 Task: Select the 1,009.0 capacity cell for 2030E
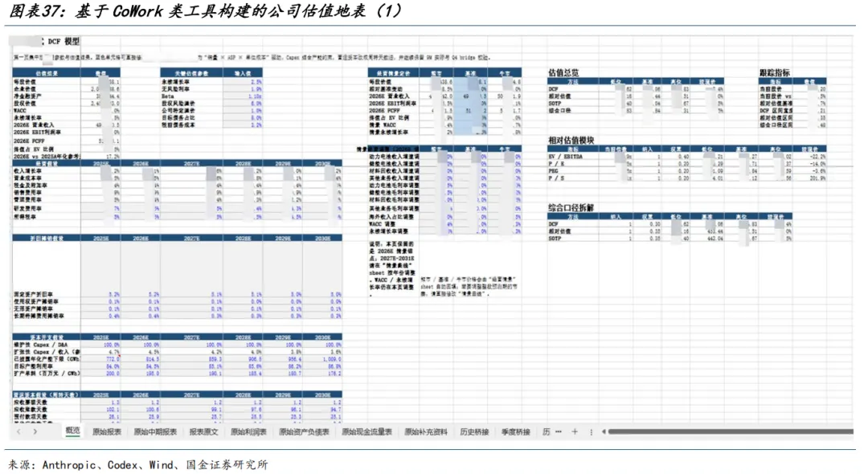332,359
